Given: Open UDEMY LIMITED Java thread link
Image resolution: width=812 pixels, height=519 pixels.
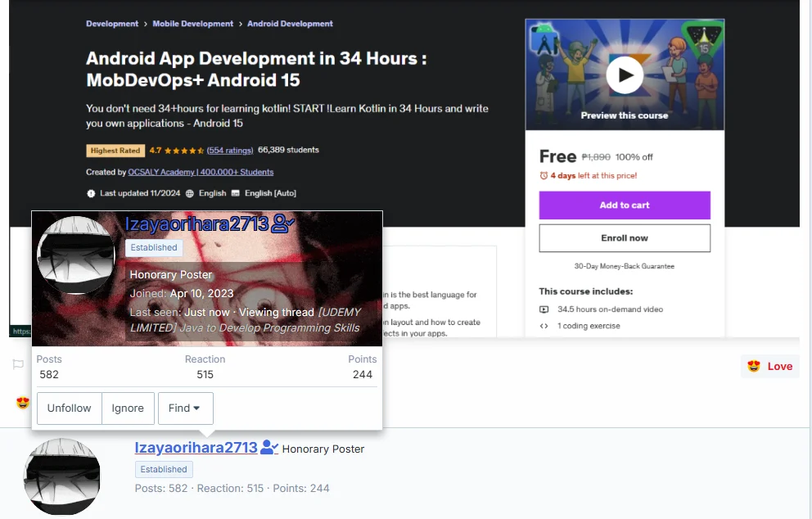Looking at the screenshot, I should tap(245, 320).
